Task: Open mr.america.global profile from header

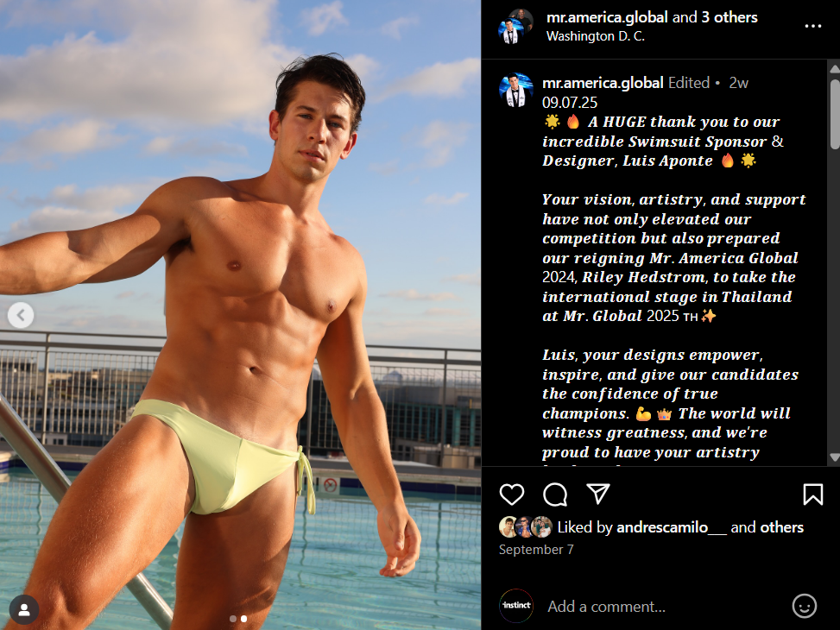Action: tap(607, 17)
